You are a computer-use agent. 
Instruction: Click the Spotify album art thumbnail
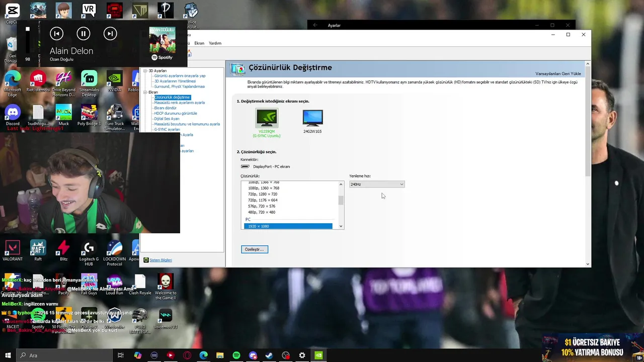click(x=163, y=40)
